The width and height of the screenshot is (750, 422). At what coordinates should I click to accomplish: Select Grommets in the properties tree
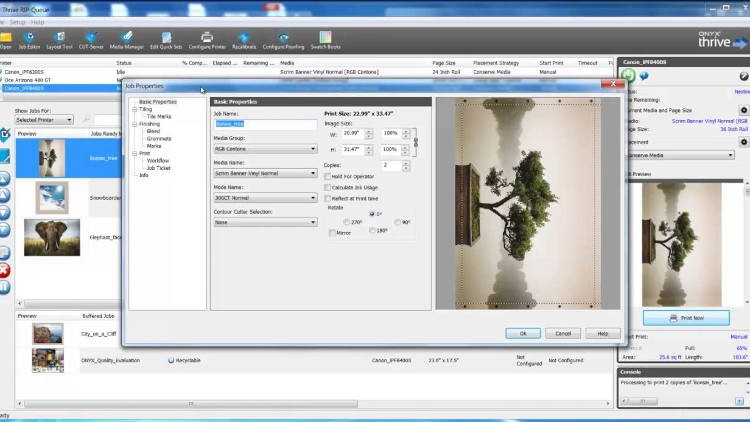point(157,138)
